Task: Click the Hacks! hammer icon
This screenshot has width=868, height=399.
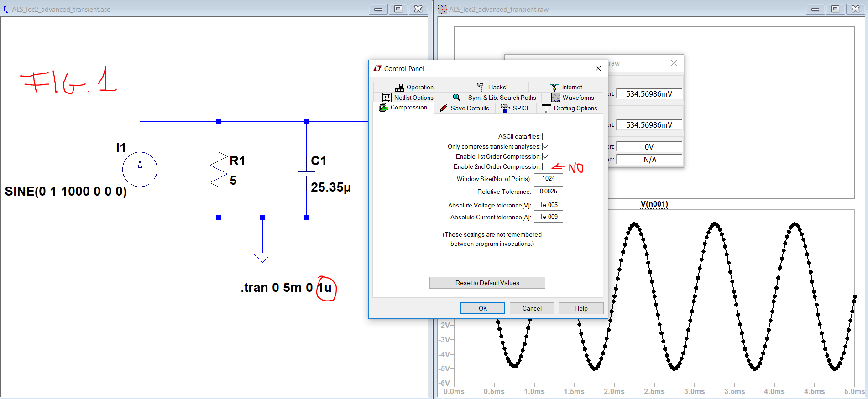Action: click(481, 87)
